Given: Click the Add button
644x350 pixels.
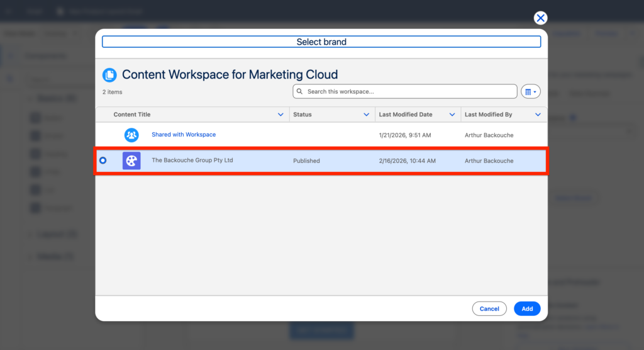Looking at the screenshot, I should 527,308.
